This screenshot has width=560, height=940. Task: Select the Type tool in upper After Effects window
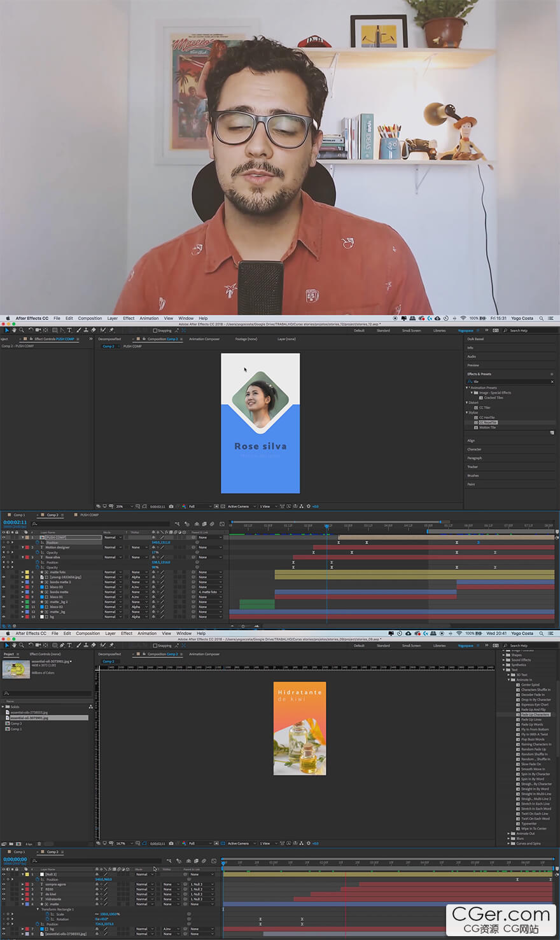[69, 330]
